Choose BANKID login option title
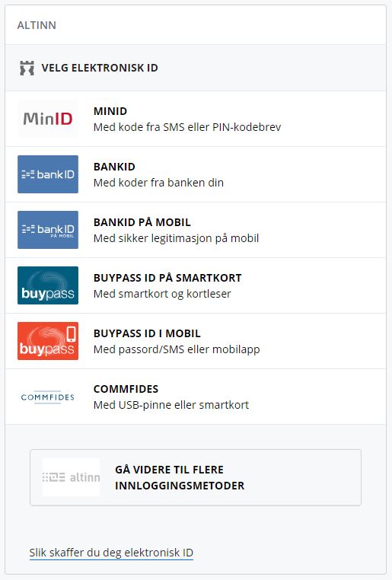The image size is (392, 580). point(114,167)
